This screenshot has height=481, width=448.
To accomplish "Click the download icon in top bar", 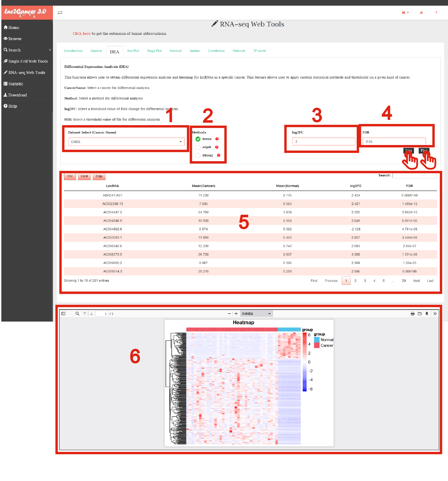I will (x=421, y=13).
